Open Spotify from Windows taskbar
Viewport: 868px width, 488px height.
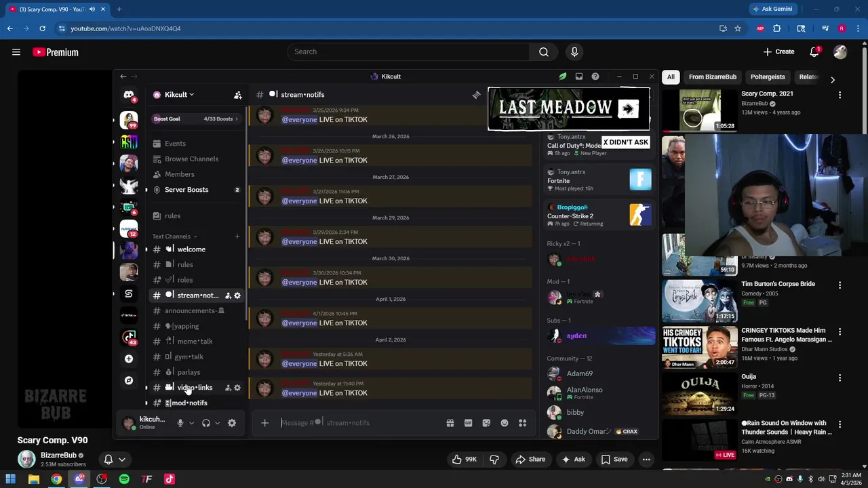[124, 479]
